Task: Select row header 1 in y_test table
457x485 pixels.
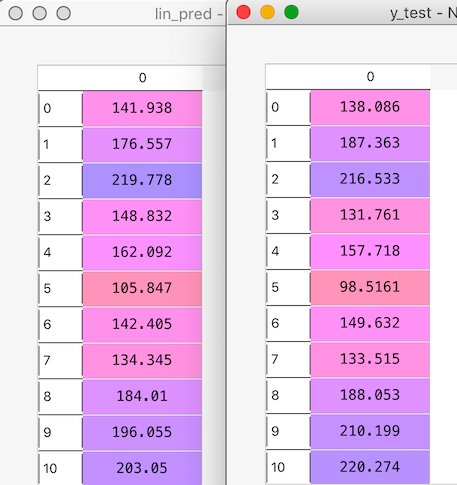Action: click(288, 143)
